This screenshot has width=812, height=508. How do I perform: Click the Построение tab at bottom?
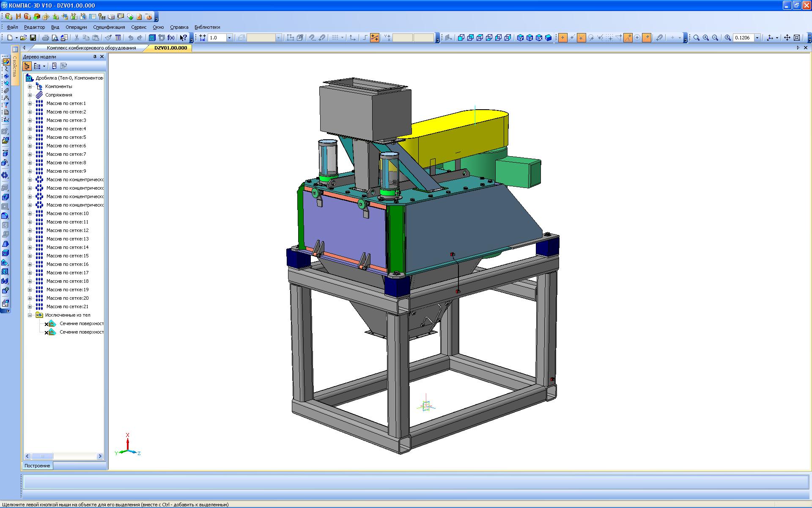point(37,466)
